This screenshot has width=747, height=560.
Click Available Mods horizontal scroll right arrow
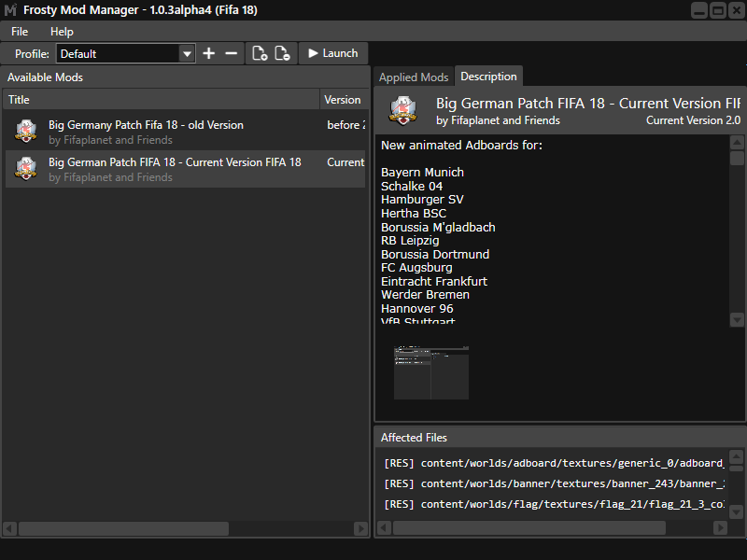pyautogui.click(x=361, y=528)
